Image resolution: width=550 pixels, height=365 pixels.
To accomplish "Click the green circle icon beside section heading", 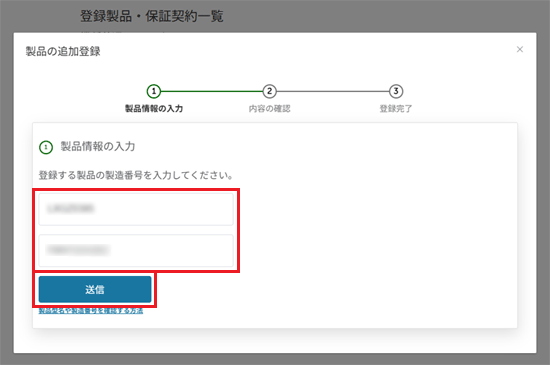I will [x=46, y=147].
